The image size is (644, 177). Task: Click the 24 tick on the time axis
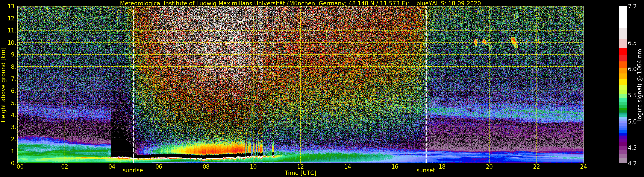pyautogui.click(x=583, y=167)
